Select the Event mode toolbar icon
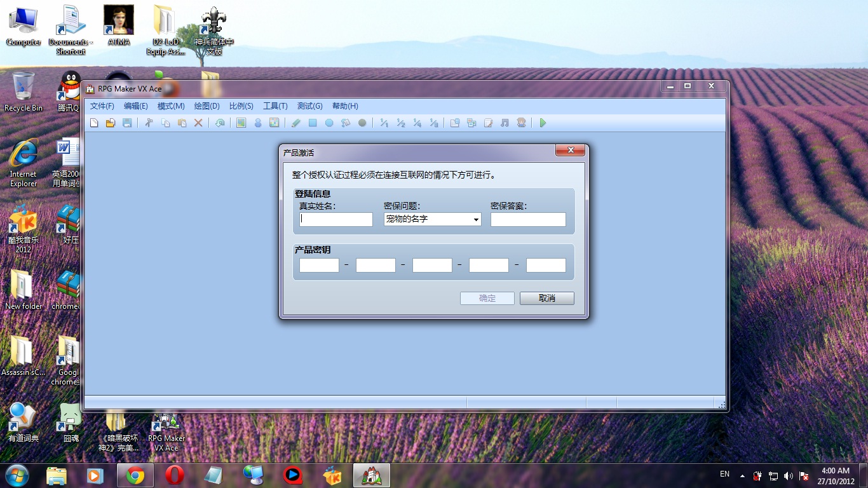This screenshot has height=488, width=868. click(258, 123)
